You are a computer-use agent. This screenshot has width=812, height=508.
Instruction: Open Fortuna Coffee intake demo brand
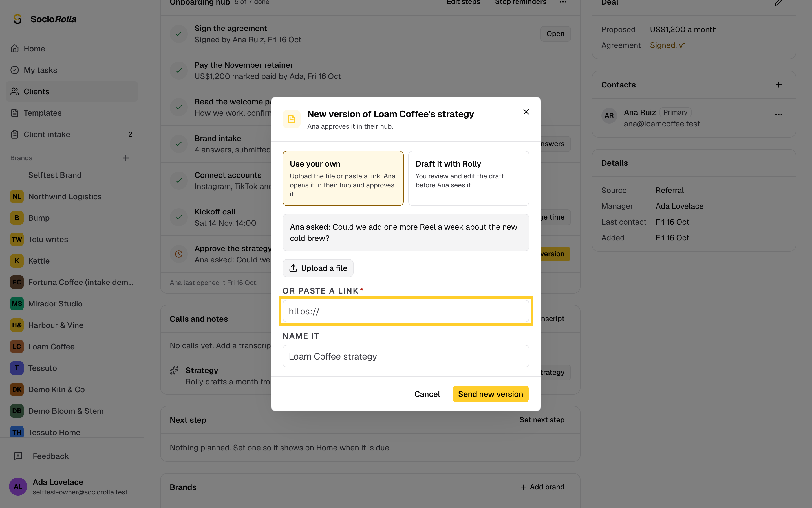click(72, 282)
